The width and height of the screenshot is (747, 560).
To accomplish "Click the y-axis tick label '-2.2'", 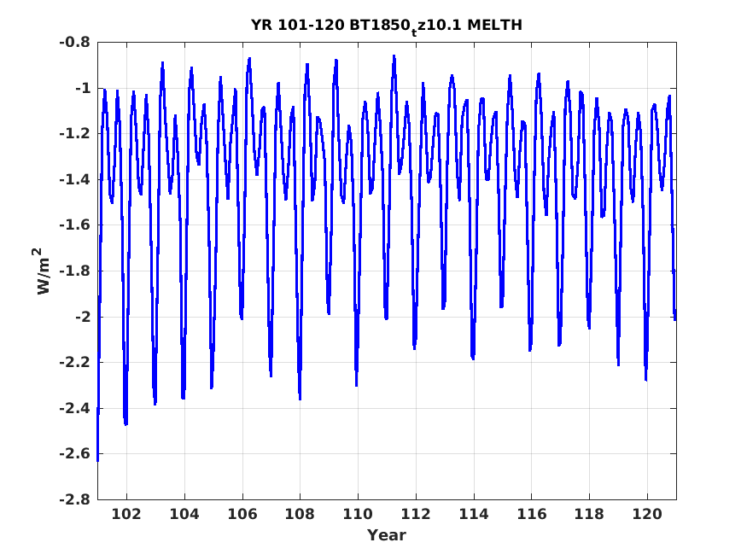I will pyautogui.click(x=75, y=363).
